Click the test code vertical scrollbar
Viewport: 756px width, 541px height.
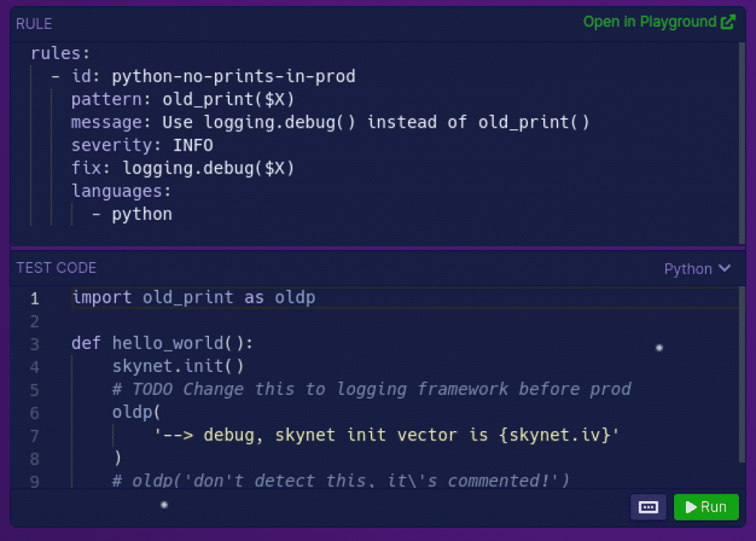coord(741,375)
